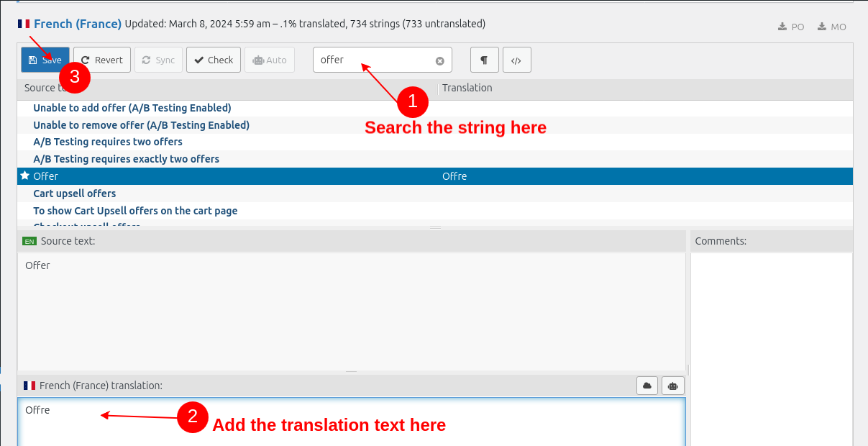Click the Revert button
Image resolution: width=868 pixels, height=446 pixels.
click(x=102, y=60)
